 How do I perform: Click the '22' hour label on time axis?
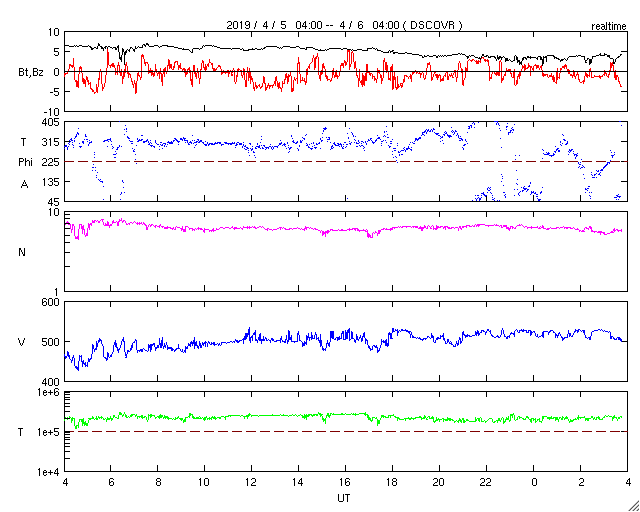[487, 483]
